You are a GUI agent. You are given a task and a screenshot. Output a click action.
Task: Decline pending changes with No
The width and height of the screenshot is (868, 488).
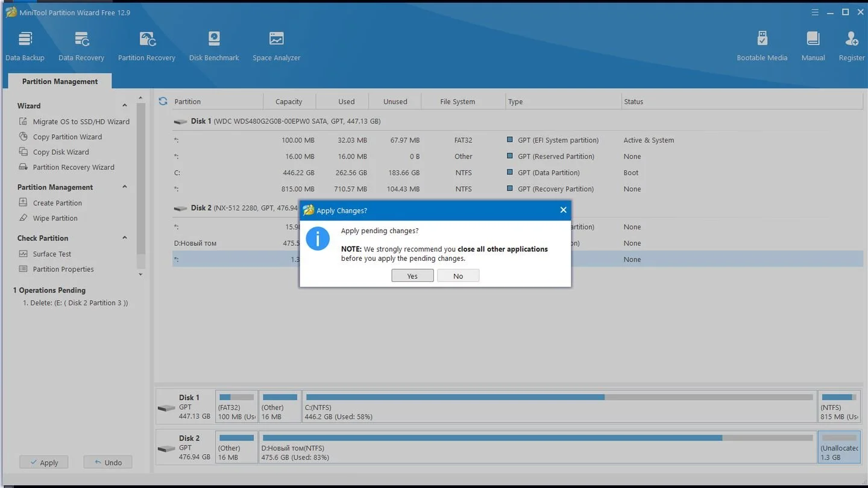coord(458,276)
